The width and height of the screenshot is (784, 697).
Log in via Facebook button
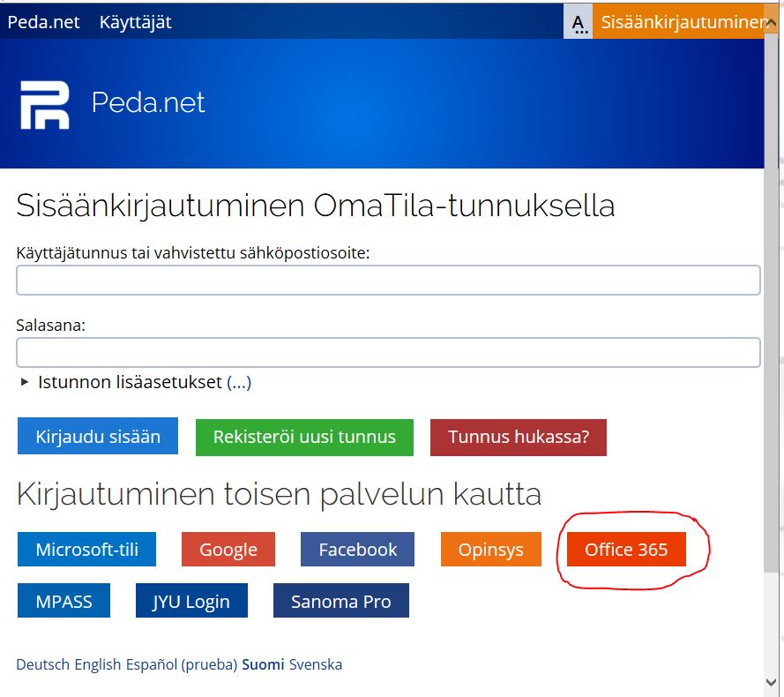point(357,549)
